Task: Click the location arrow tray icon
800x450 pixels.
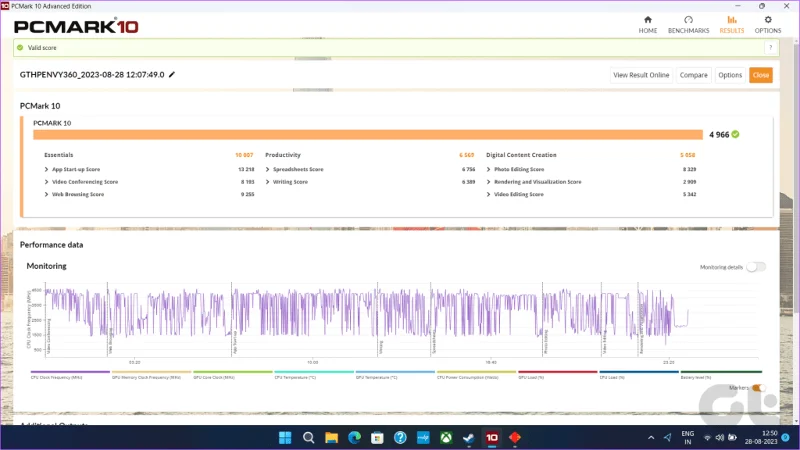Action: coord(667,438)
